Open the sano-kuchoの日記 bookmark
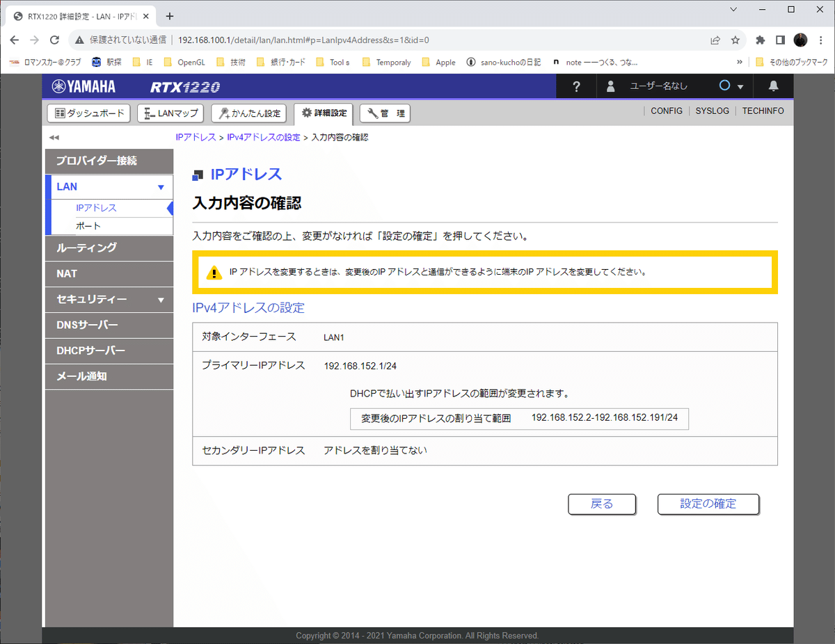The width and height of the screenshot is (835, 644). pyautogui.click(x=504, y=62)
